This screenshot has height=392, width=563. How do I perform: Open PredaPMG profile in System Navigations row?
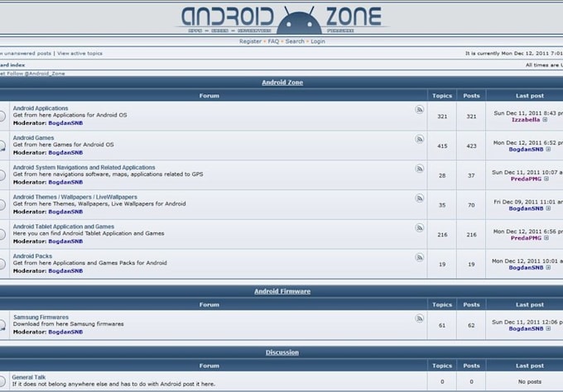click(x=526, y=179)
